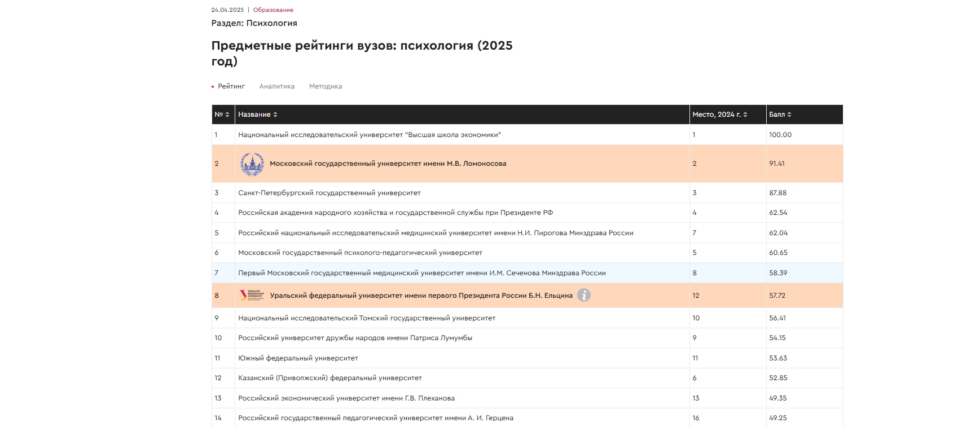Click score value 53.63

(x=778, y=358)
